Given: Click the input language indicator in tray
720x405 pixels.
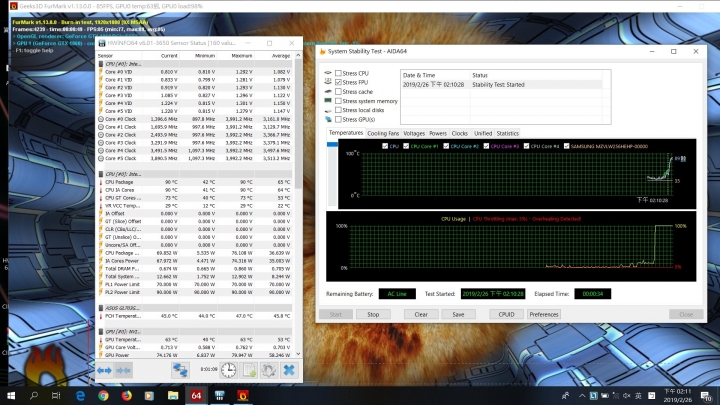Looking at the screenshot, I should pyautogui.click(x=638, y=395).
